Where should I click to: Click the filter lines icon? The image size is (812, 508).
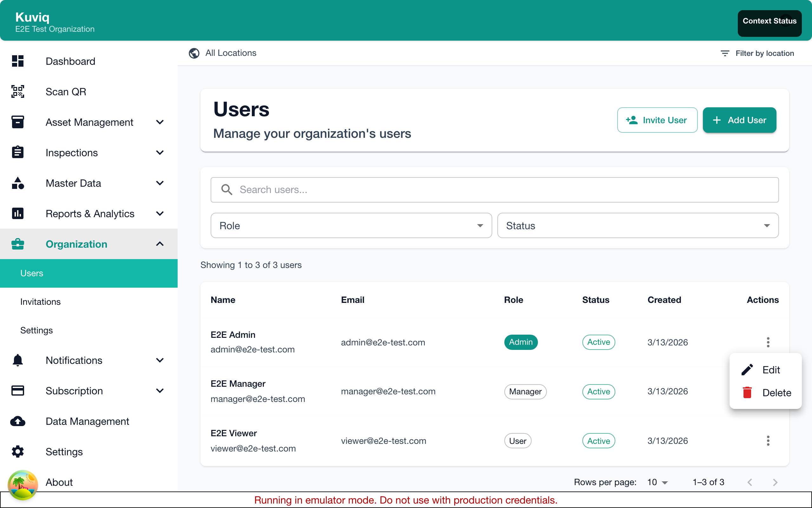(725, 53)
